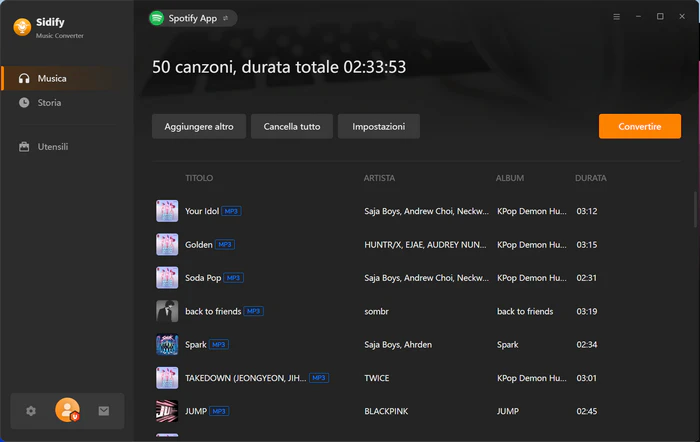Click the DURATA column header

point(591,178)
